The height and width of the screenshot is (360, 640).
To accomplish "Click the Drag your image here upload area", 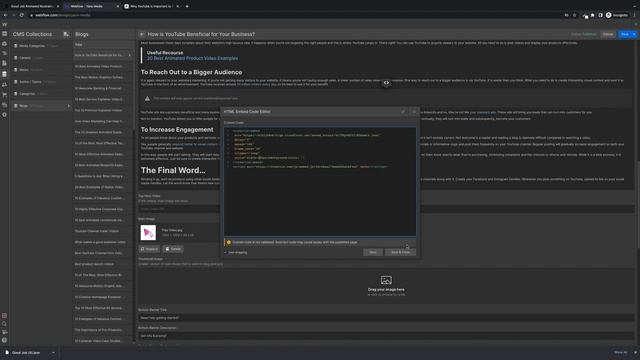I will (386, 285).
